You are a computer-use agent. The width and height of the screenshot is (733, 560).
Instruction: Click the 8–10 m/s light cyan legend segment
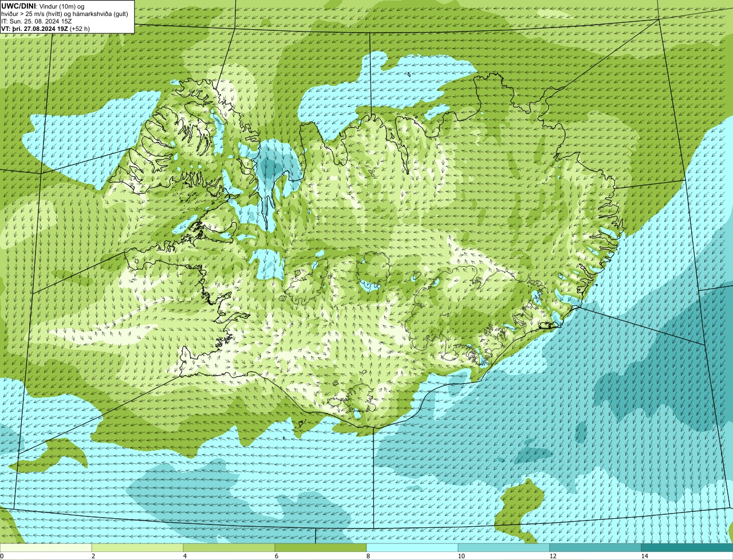coord(412,547)
